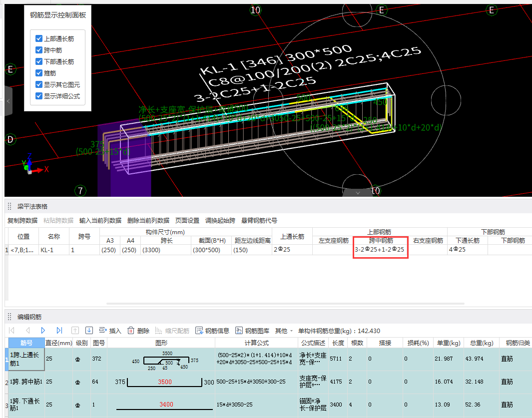Image resolution: width=532 pixels, height=418 pixels.
Task: Select row 1跨.上通长筋1
Action: [26, 359]
